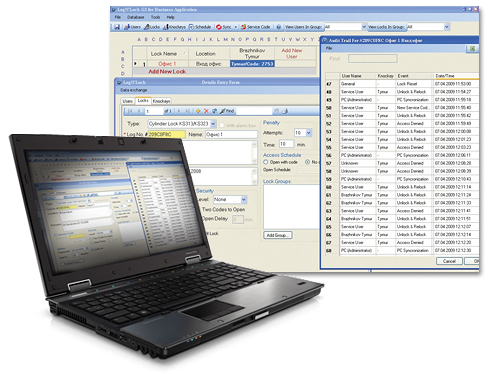The width and height of the screenshot is (496, 374).
Task: Click the Save disk icon in toolbar
Action: (x=117, y=27)
